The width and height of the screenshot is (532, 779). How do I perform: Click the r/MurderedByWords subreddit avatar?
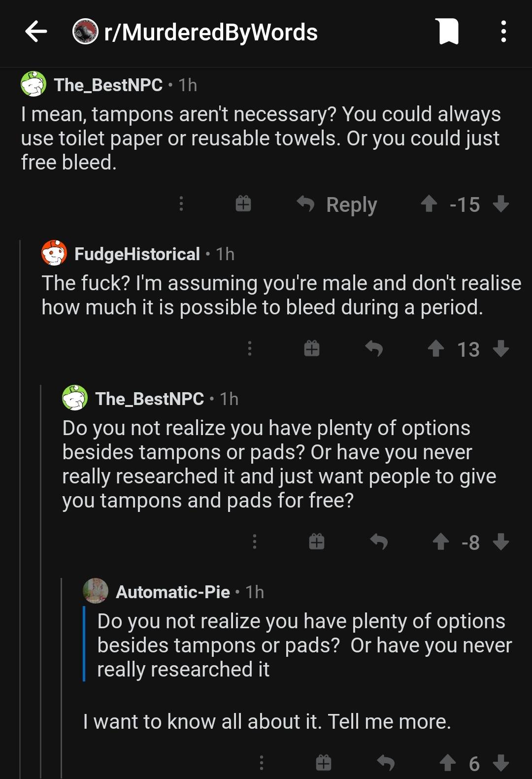[x=86, y=32]
